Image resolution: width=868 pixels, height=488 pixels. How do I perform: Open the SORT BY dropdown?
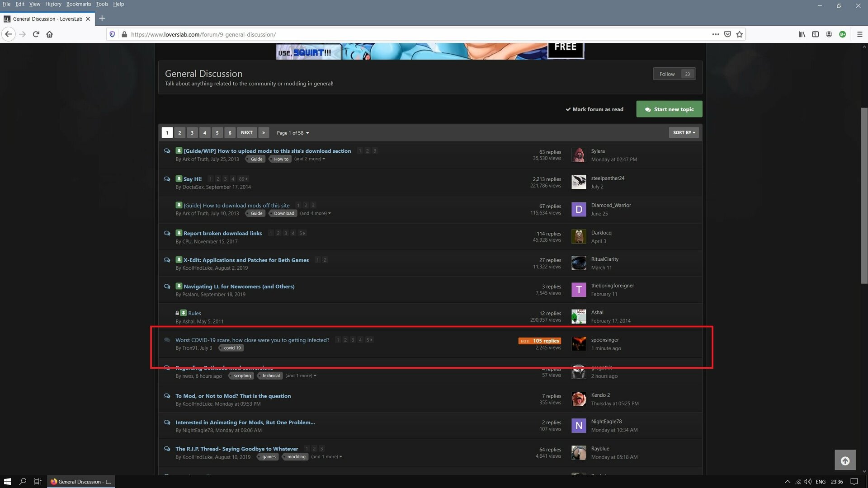point(684,132)
